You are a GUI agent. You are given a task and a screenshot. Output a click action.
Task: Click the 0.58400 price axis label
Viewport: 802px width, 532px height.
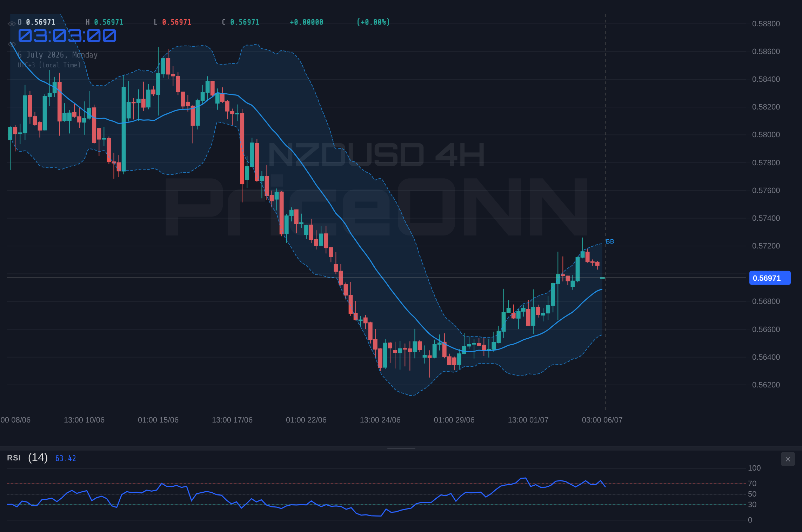pos(766,79)
